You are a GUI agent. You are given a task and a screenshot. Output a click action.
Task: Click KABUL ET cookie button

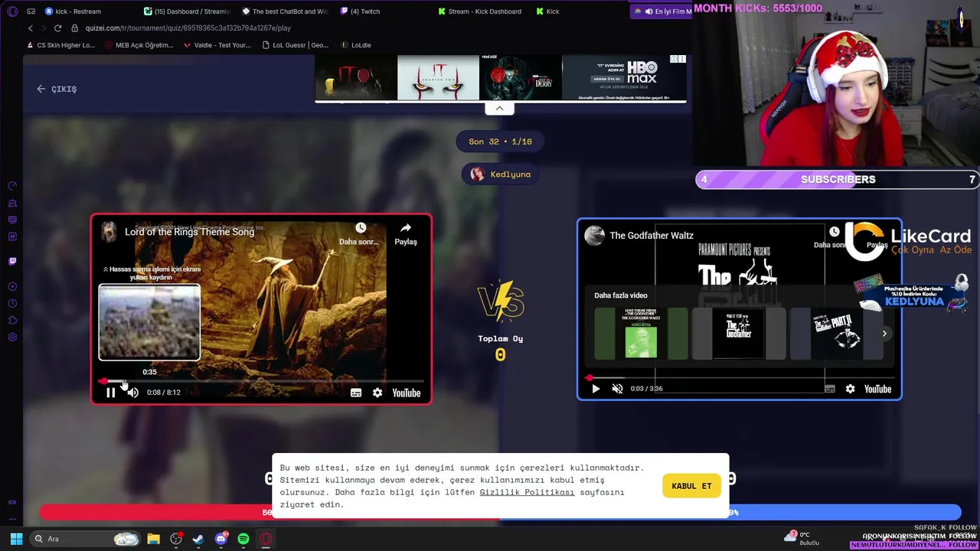(x=691, y=486)
